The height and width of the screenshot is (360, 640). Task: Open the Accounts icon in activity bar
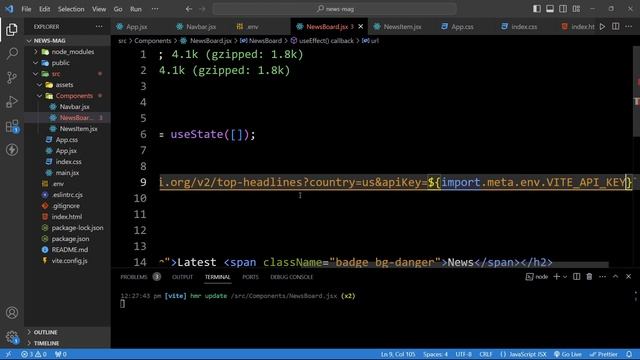coord(12,313)
